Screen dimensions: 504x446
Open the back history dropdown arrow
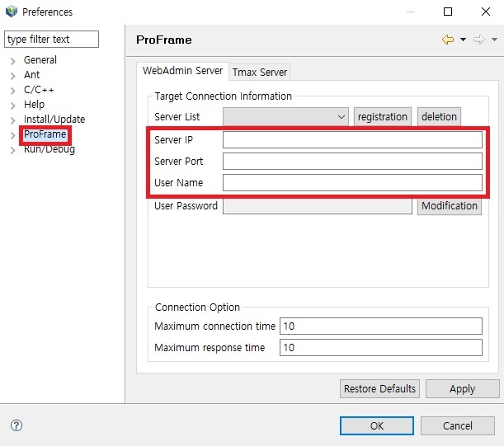pyautogui.click(x=463, y=40)
